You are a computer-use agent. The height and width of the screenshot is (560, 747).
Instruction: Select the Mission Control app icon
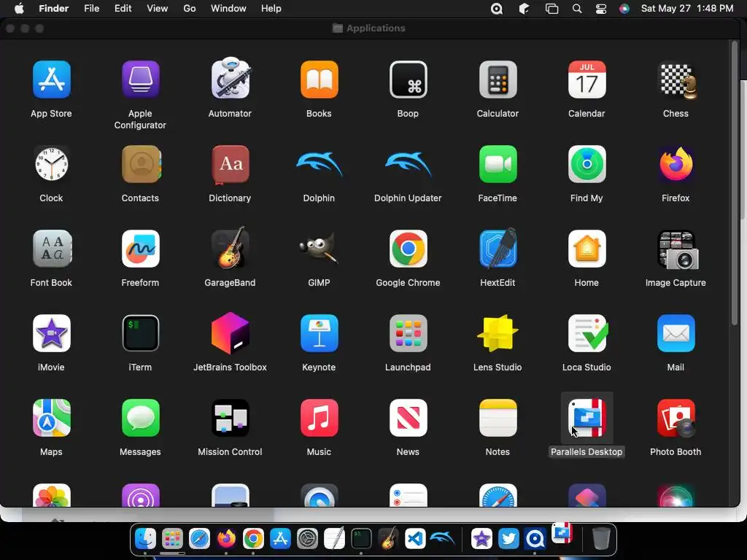point(230,418)
